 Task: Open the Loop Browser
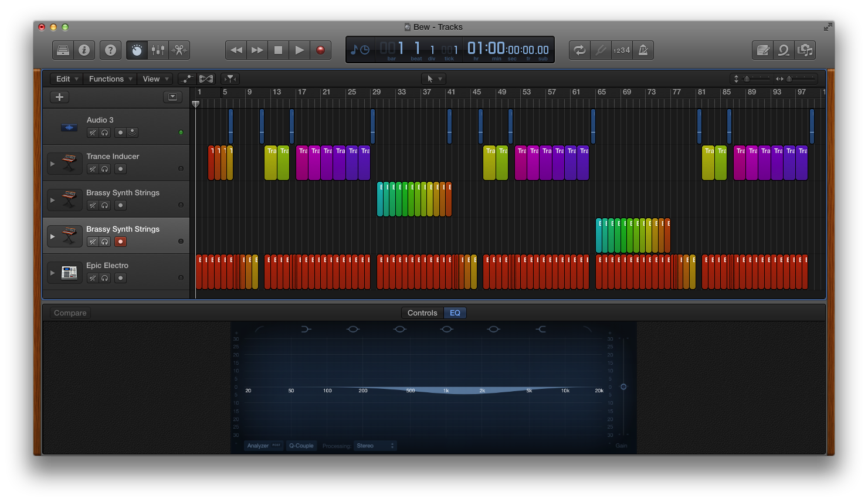tap(784, 50)
